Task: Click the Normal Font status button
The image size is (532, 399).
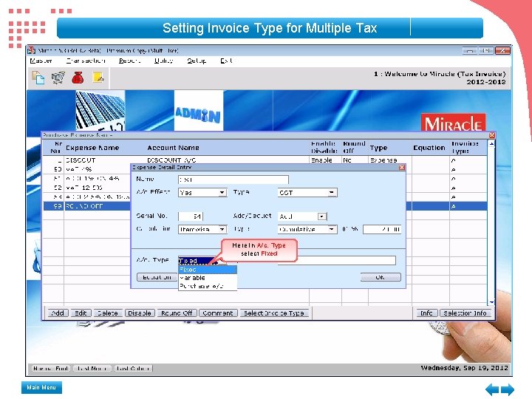Action: tap(50, 369)
